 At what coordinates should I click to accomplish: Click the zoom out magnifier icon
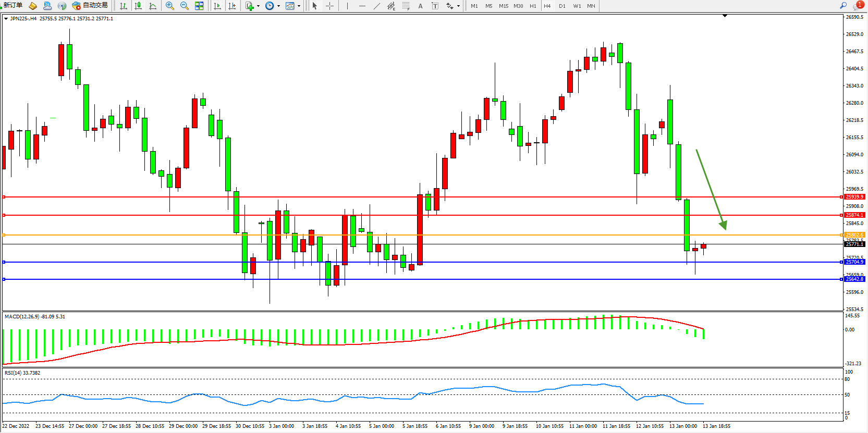[184, 6]
